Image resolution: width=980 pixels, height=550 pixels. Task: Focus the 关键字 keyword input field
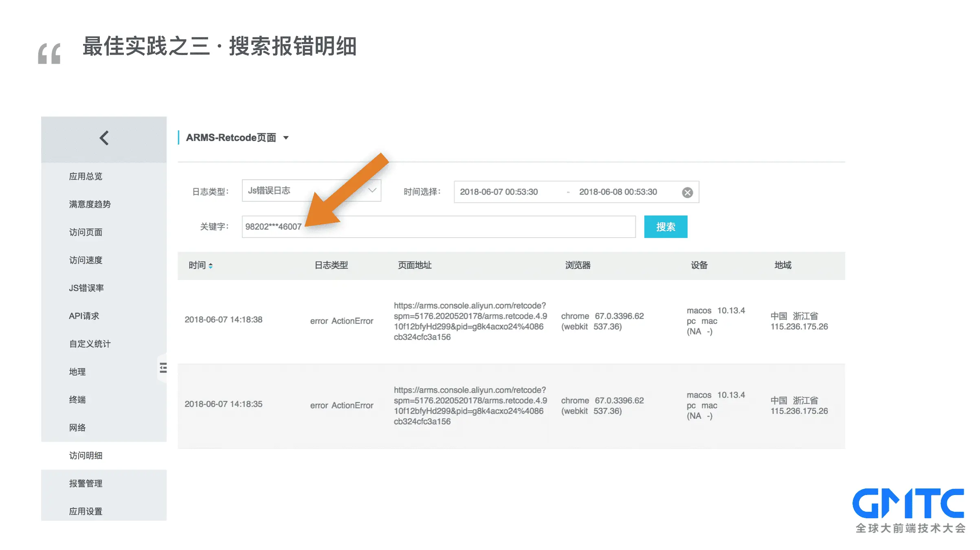pyautogui.click(x=448, y=227)
